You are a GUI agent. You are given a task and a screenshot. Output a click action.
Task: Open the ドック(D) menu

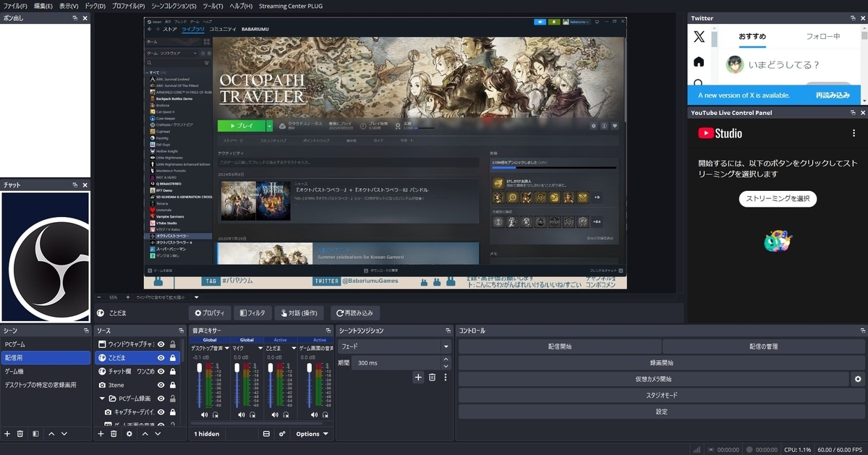click(95, 6)
